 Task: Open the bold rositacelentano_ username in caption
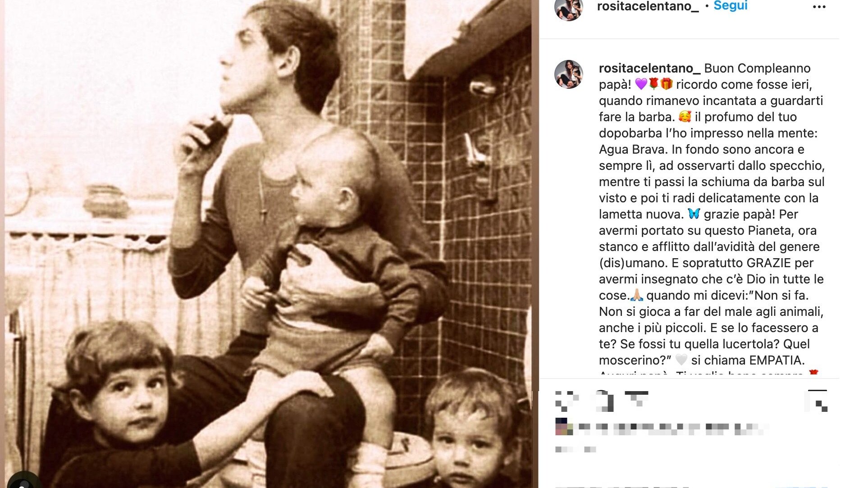649,68
